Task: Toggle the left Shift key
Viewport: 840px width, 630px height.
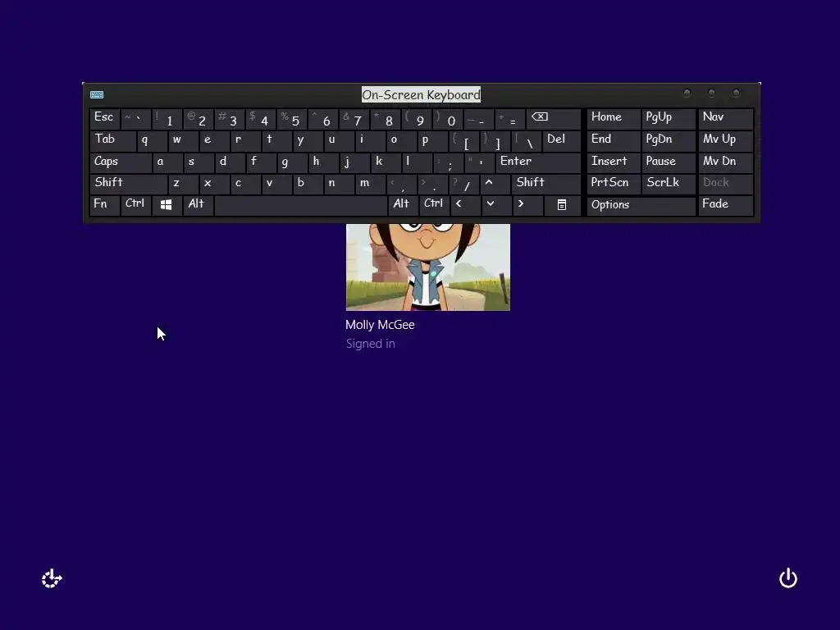Action: pyautogui.click(x=129, y=183)
